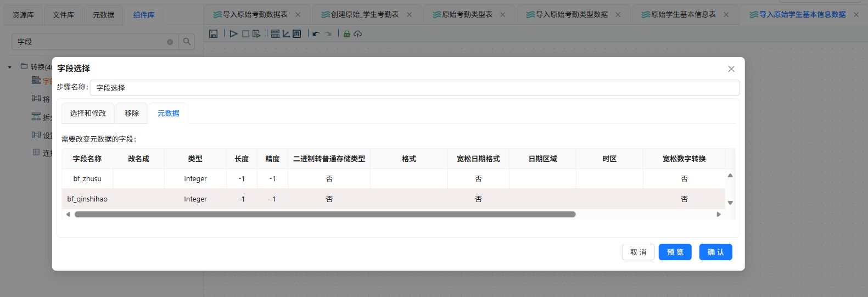Click the stop (square) toolbar icon

[x=245, y=34]
